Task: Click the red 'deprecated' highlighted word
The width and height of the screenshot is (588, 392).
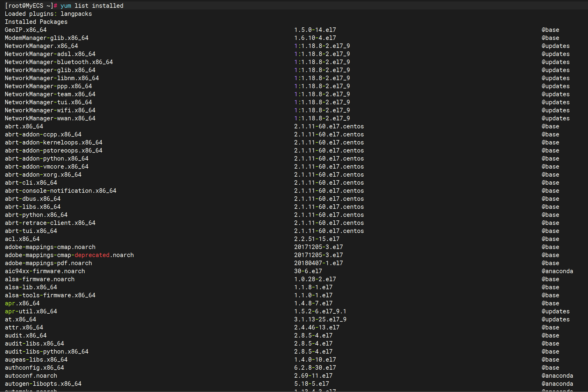Action: point(92,255)
